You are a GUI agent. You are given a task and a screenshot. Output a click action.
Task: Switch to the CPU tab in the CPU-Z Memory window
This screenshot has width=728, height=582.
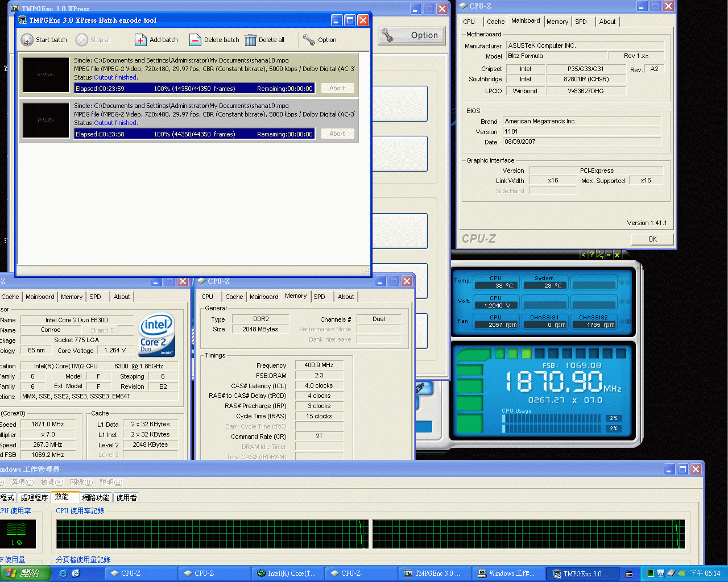[208, 297]
